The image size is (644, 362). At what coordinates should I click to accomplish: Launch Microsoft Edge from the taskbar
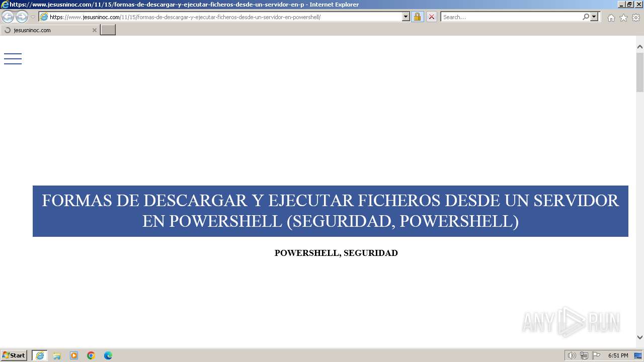pos(108,355)
